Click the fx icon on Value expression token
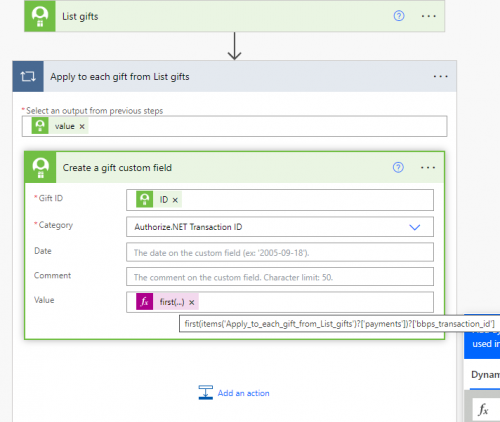Screen dimensions: 500x422 145,302
